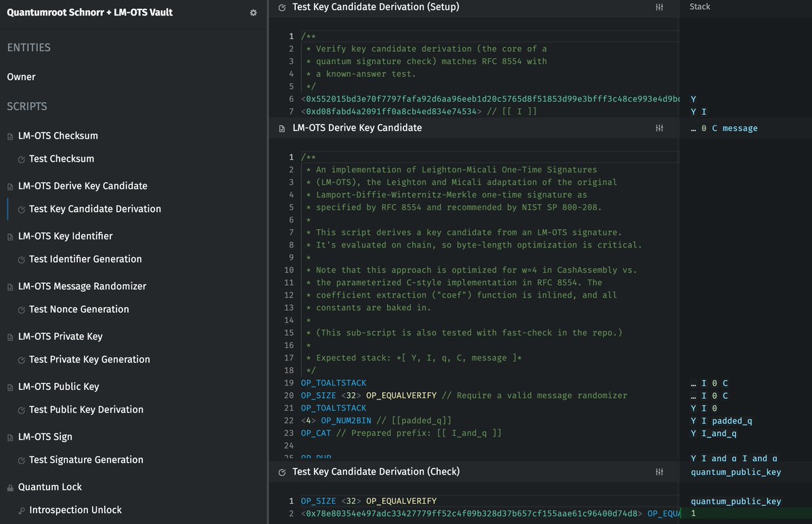Viewport: 812px width, 524px height.
Task: Click the OP_CAT code on line 23
Action: click(x=317, y=433)
